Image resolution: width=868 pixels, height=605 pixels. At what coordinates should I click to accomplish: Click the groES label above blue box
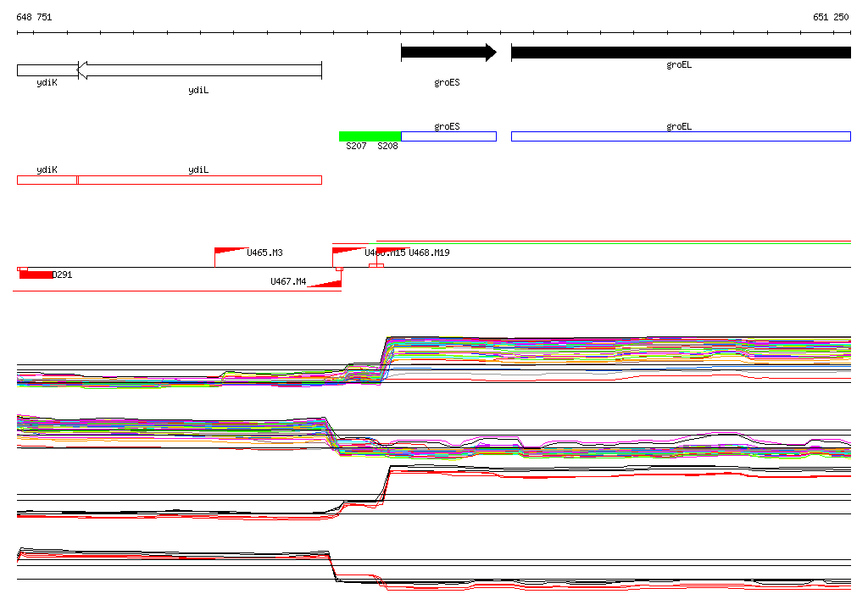[447, 126]
